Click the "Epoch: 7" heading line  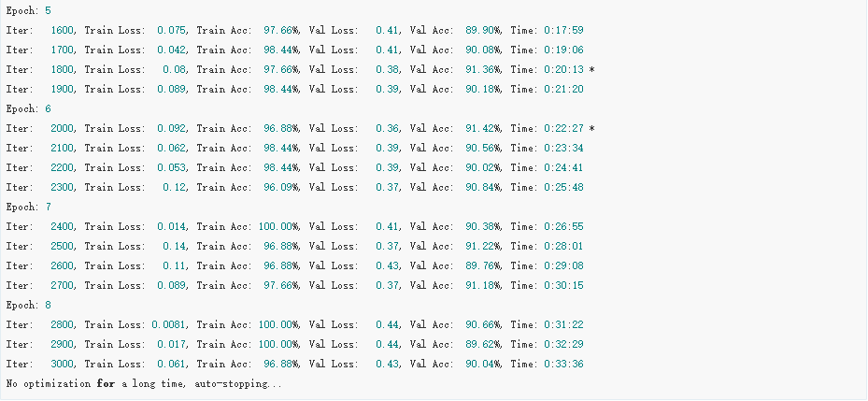click(x=26, y=207)
